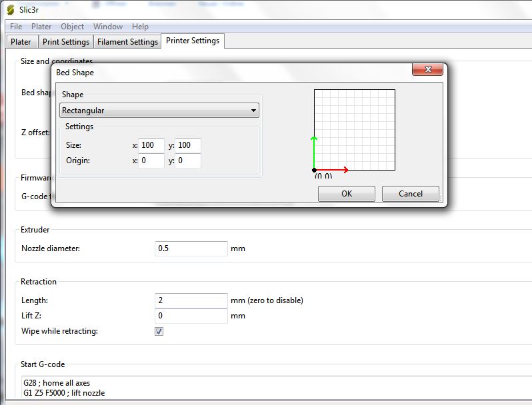Toggle Wipe while retracting checkbox

pos(159,332)
